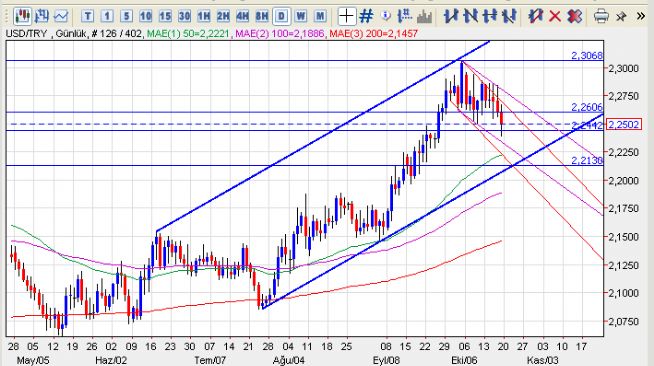Screen dimensions: 654x366
Task: Switch to 5-minute timeframe
Action: 126,16
